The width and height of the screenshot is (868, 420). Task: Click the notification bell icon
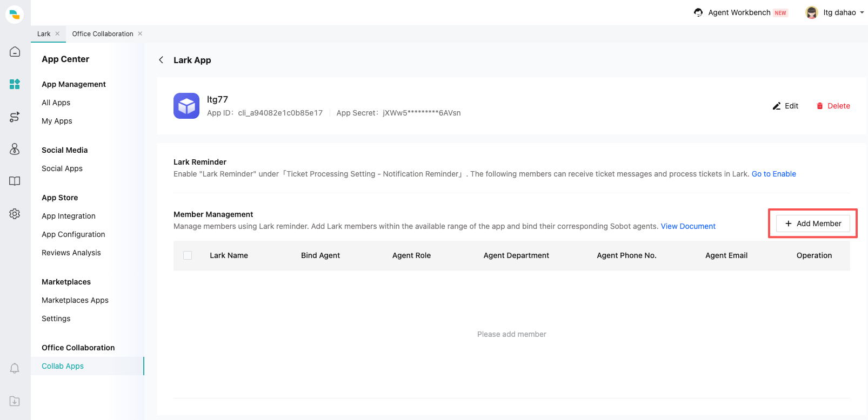(15, 368)
